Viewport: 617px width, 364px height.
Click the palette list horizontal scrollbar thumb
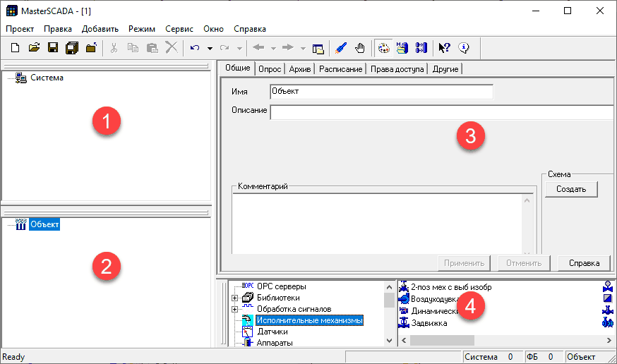point(442,341)
